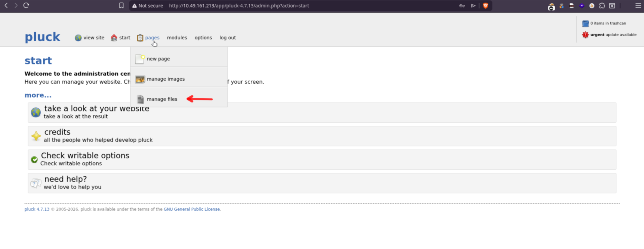644x249 pixels.
Task: Open the Extensions puzzle piece menu
Action: (x=602, y=6)
